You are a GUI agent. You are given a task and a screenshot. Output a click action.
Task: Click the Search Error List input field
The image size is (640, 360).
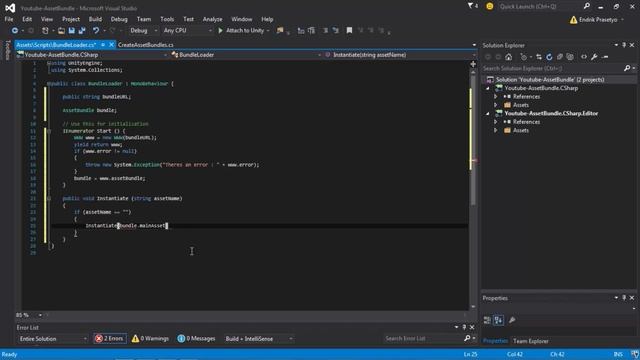[x=423, y=338]
